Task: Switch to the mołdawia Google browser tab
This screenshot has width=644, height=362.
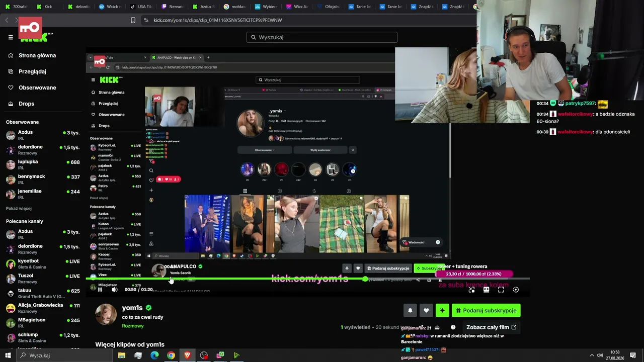Action: (234, 7)
